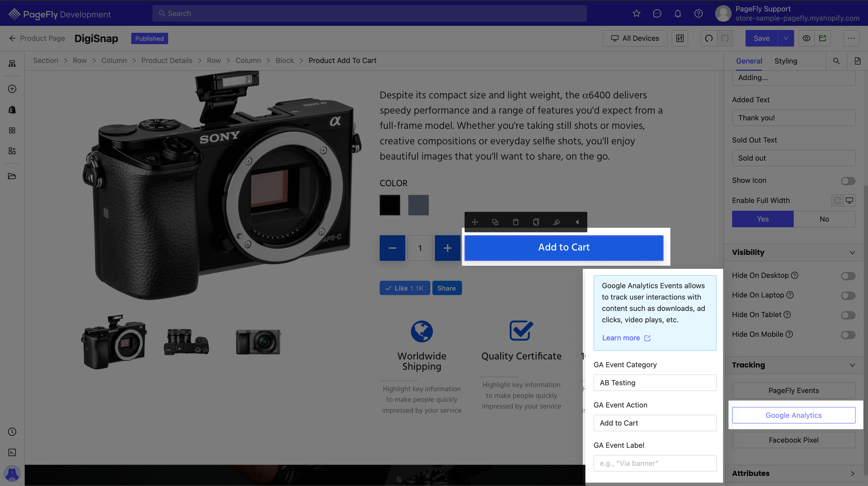Delete the Add to Cart element via trash icon

pyautogui.click(x=516, y=222)
